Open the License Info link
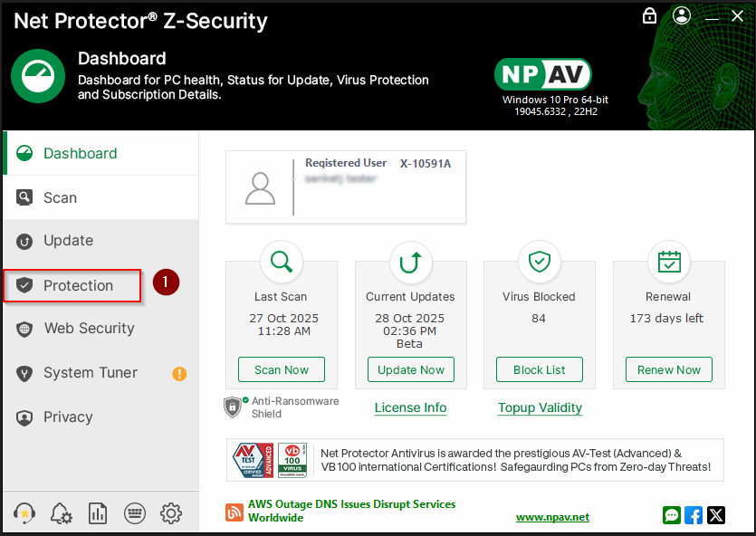 click(x=410, y=407)
